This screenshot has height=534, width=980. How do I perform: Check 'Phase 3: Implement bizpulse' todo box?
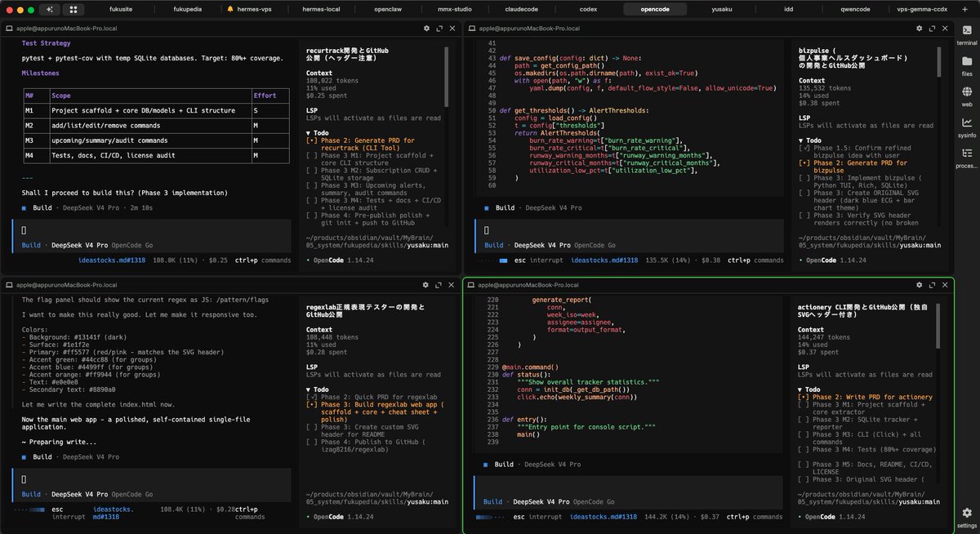click(804, 177)
